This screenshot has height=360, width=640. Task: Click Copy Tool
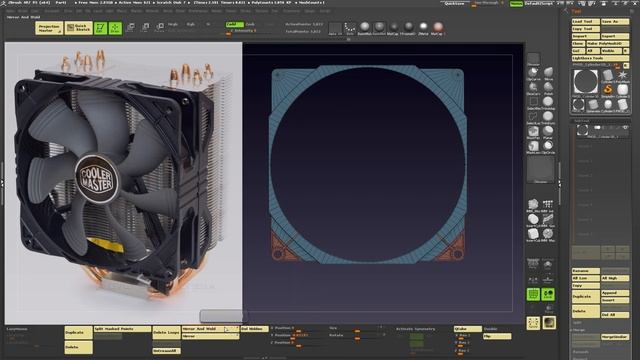(x=585, y=29)
